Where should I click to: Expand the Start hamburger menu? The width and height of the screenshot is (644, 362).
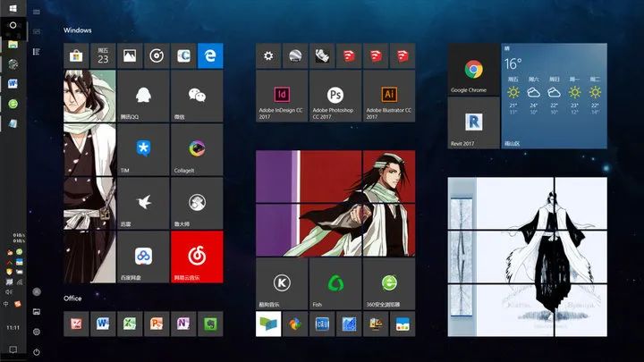click(x=36, y=12)
